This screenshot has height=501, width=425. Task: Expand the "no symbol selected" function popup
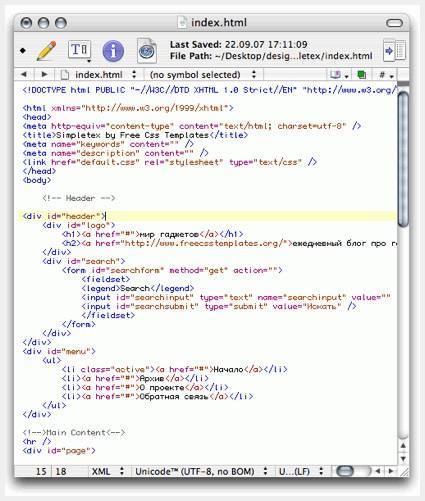point(203,74)
